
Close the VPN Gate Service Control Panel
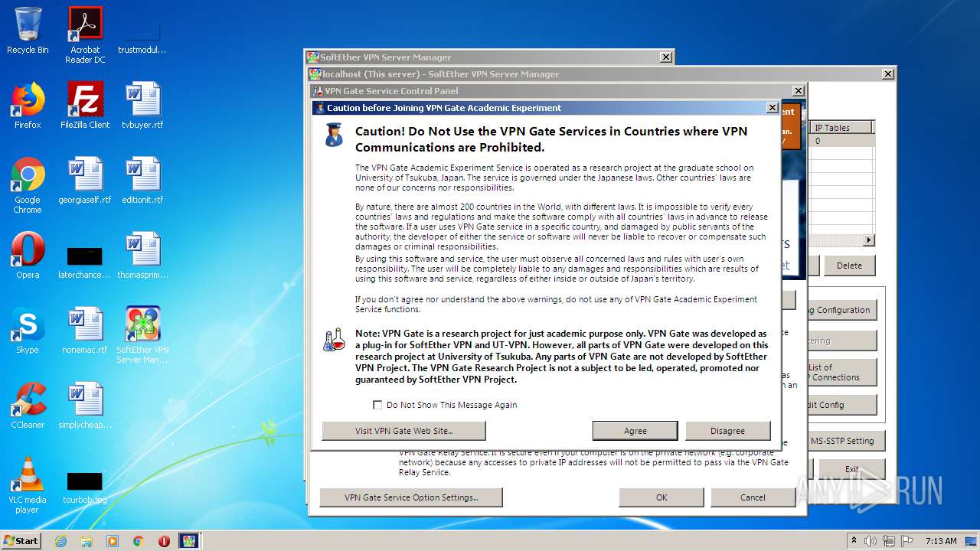pyautogui.click(x=798, y=91)
